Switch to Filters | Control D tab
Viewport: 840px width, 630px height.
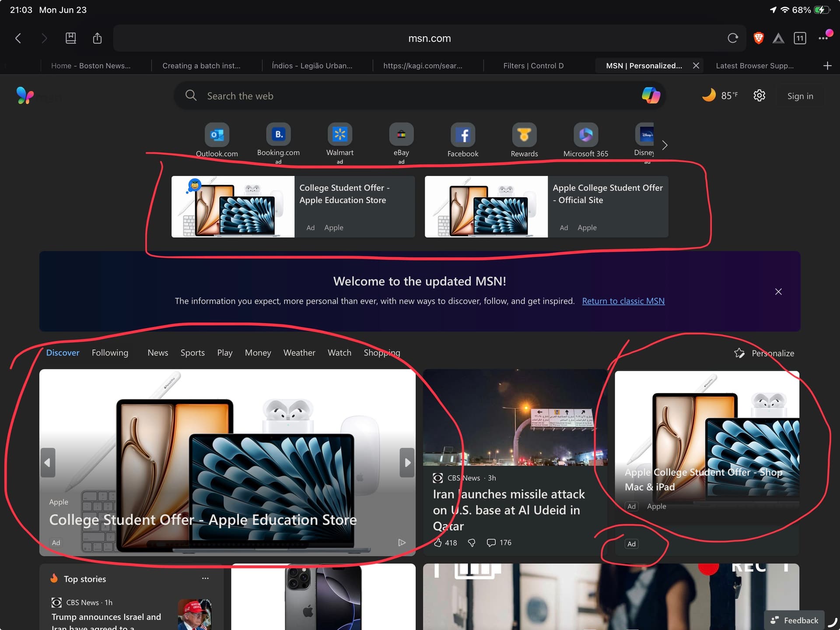(x=533, y=66)
